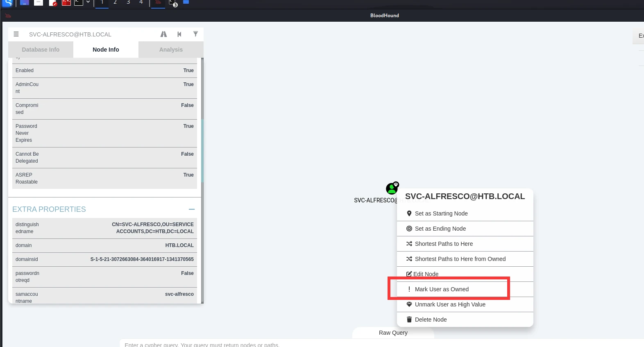Open the red root terminal taskbar icon
Screen dimensions: 644x347
(x=66, y=2)
